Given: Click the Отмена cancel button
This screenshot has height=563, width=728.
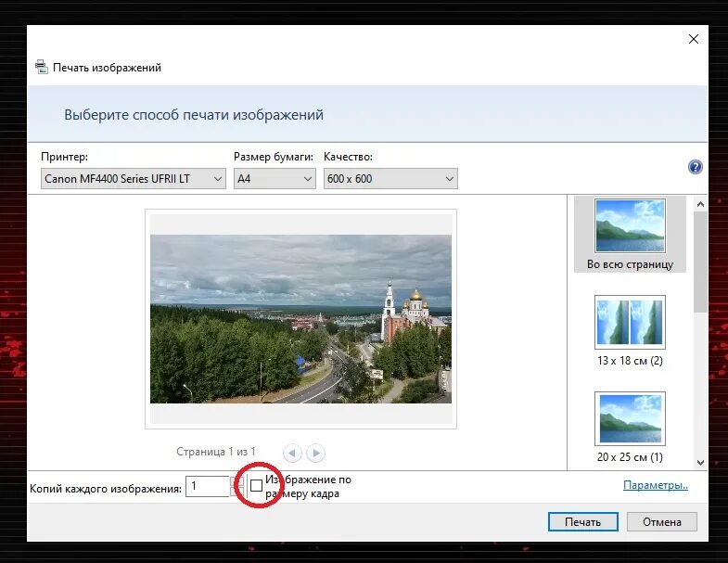Looking at the screenshot, I should pyautogui.click(x=662, y=521).
